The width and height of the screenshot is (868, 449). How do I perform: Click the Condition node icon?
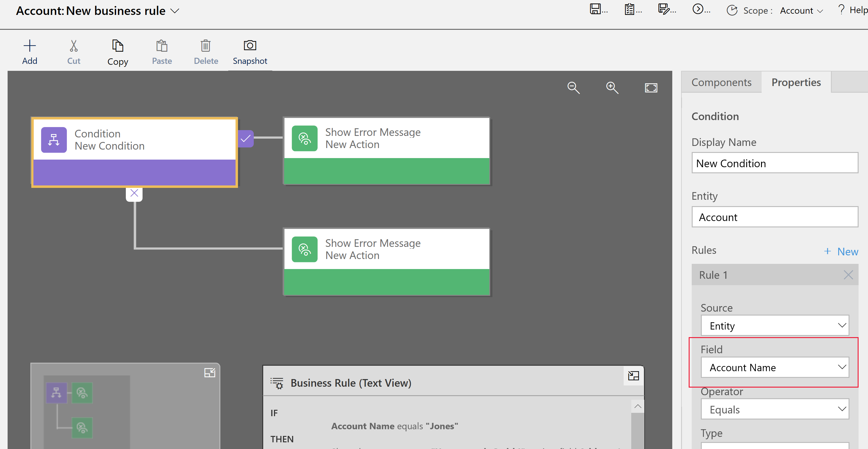[53, 139]
